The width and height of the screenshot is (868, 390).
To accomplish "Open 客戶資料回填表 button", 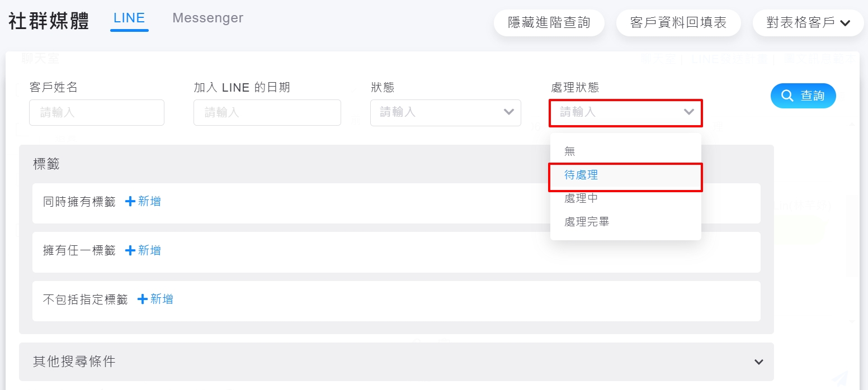I will pos(678,23).
